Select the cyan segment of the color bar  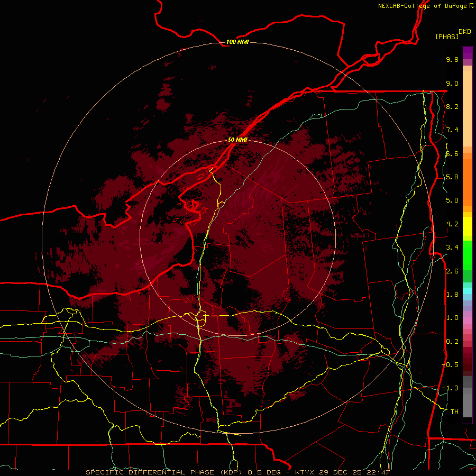[467, 290]
